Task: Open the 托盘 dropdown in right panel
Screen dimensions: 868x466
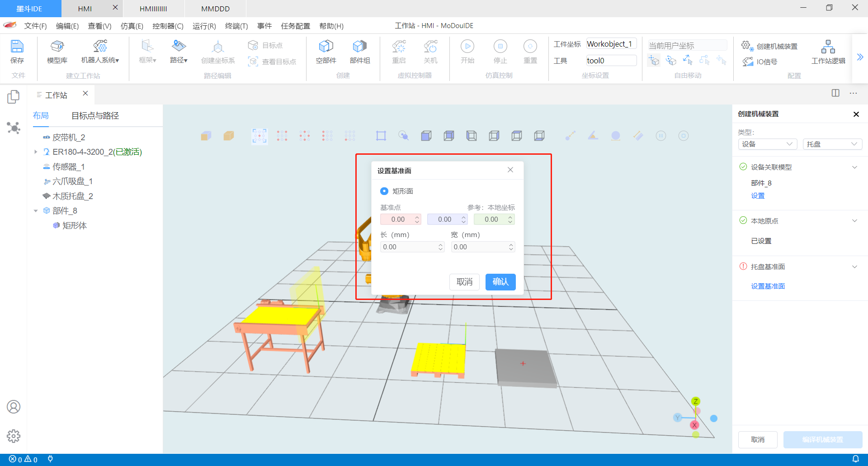Action: [x=832, y=144]
